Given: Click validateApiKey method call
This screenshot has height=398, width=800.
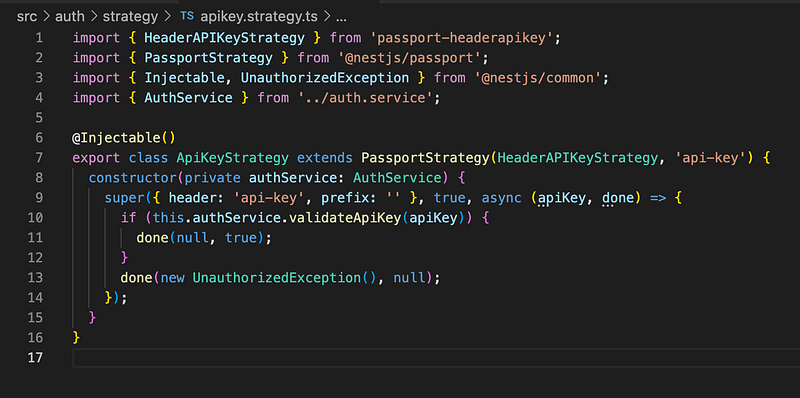Looking at the screenshot, I should pyautogui.click(x=344, y=218).
